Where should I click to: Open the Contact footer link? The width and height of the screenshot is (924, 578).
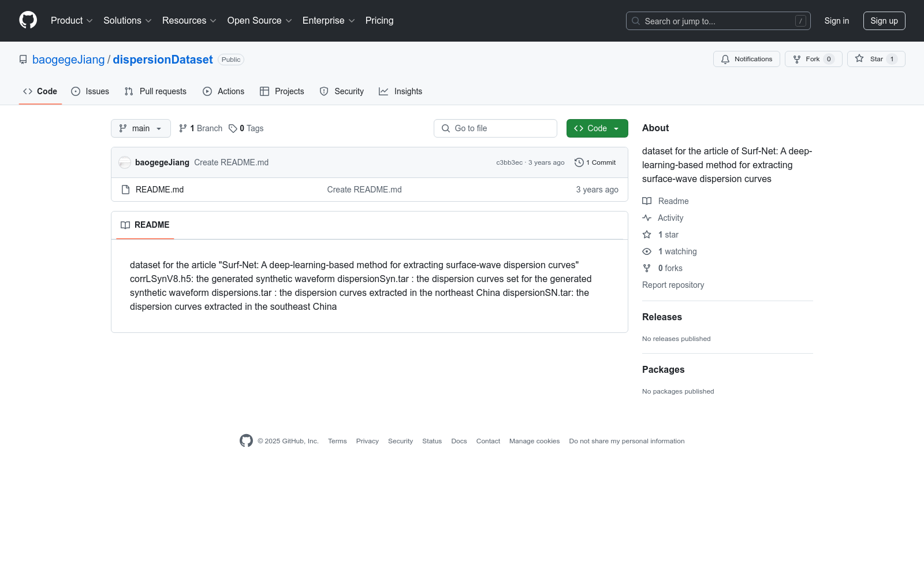488,441
